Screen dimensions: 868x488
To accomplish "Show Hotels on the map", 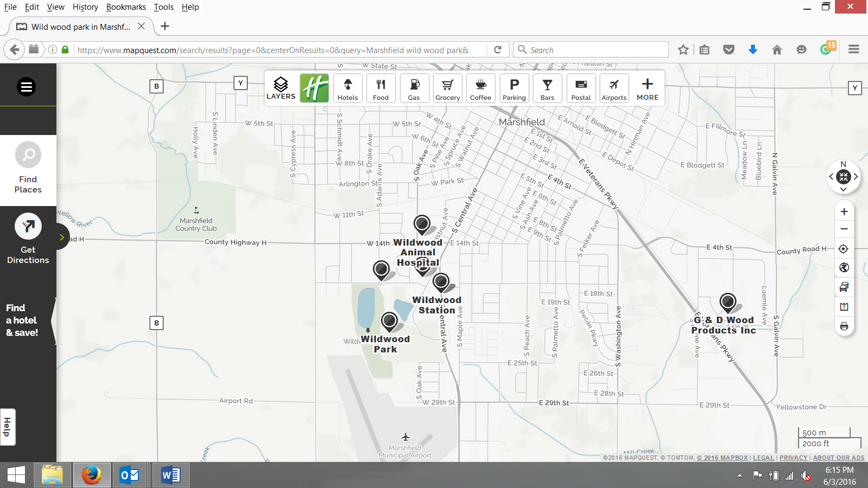I will click(348, 88).
